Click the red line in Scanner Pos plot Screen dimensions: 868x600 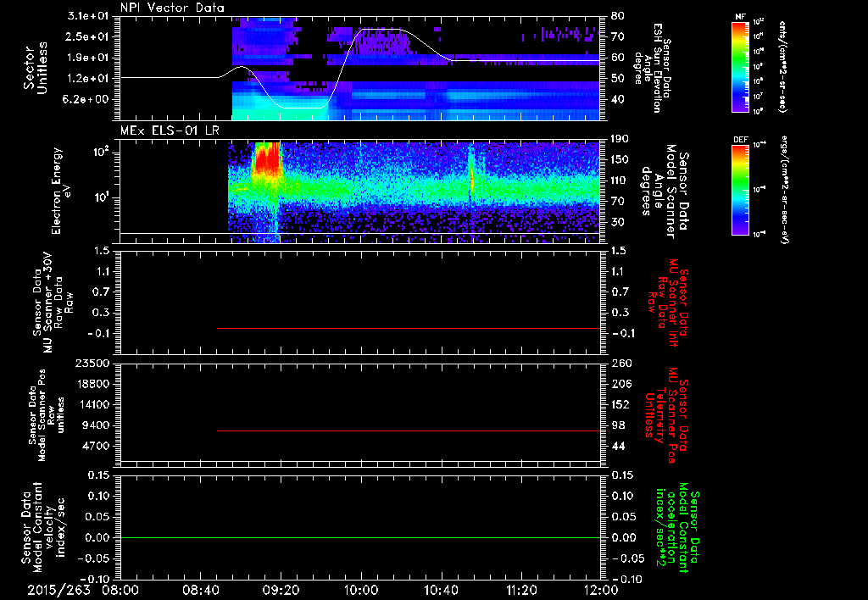click(409, 431)
